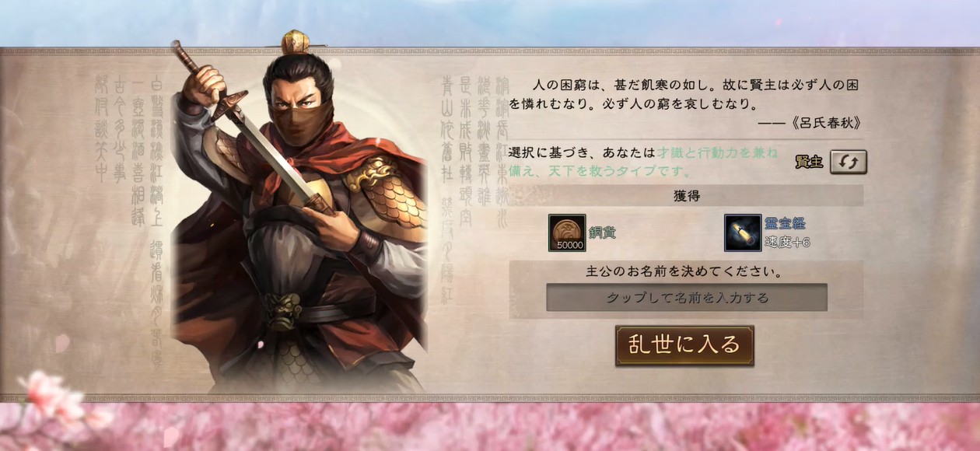Click the calligraphy columns right of the portrait
This screenshot has width=980, height=451.
point(474,187)
